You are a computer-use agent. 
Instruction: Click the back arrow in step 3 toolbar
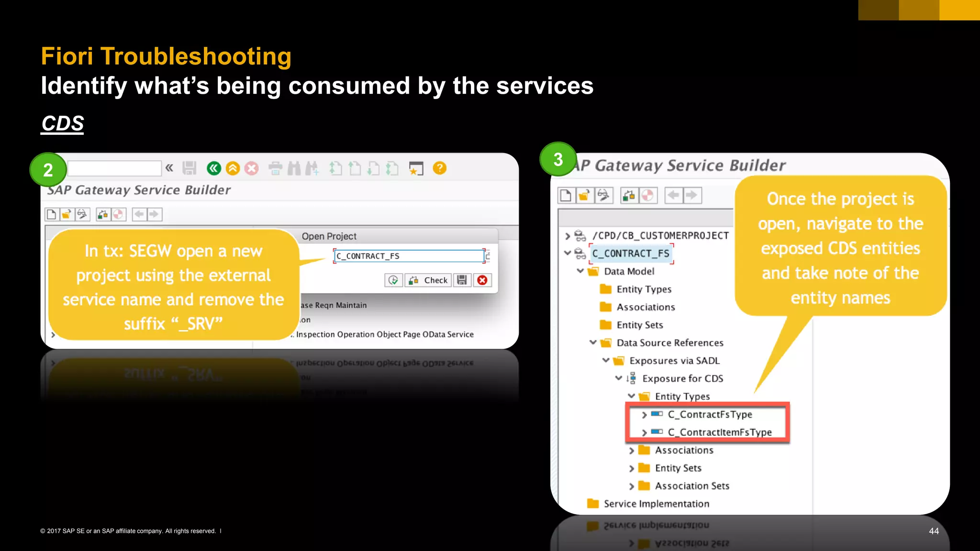(674, 195)
